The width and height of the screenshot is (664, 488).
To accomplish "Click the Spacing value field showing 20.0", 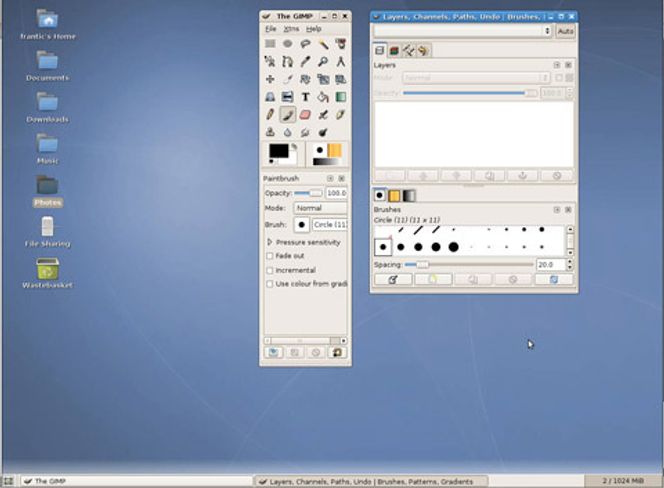I will 551,265.
